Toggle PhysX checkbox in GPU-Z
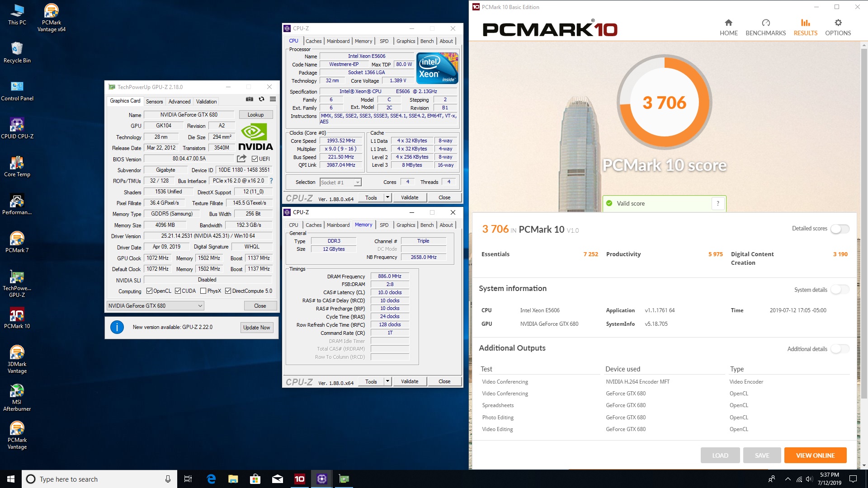This screenshot has width=868, height=488. 203,291
